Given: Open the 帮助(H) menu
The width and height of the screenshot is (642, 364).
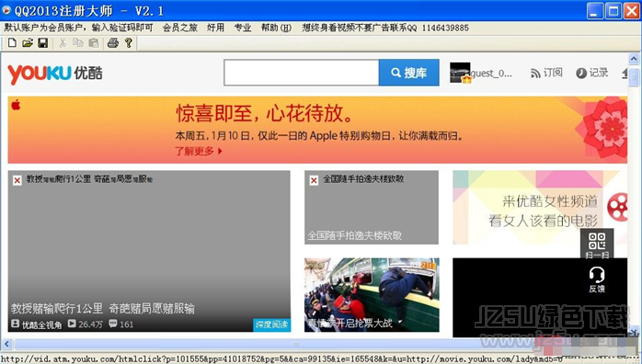Looking at the screenshot, I should pos(276,28).
